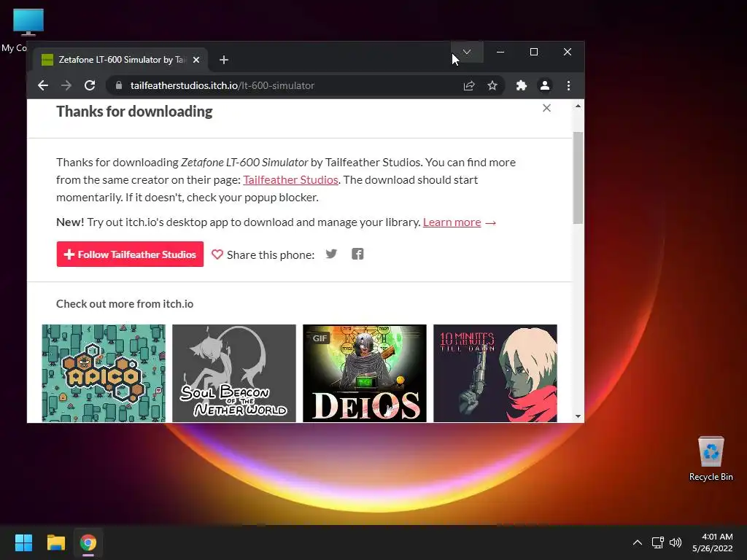Select the Recycle Bin desktop icon
747x560 pixels.
tap(711, 459)
